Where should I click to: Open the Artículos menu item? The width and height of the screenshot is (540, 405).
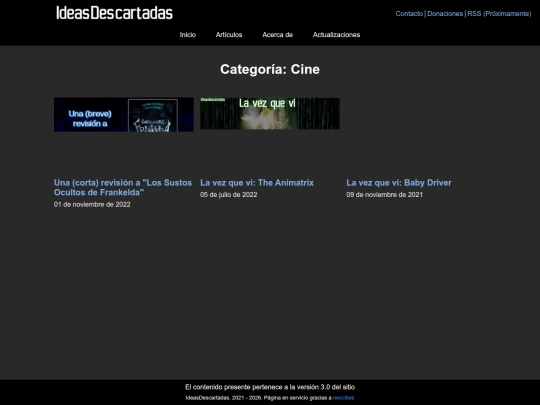[x=229, y=35]
